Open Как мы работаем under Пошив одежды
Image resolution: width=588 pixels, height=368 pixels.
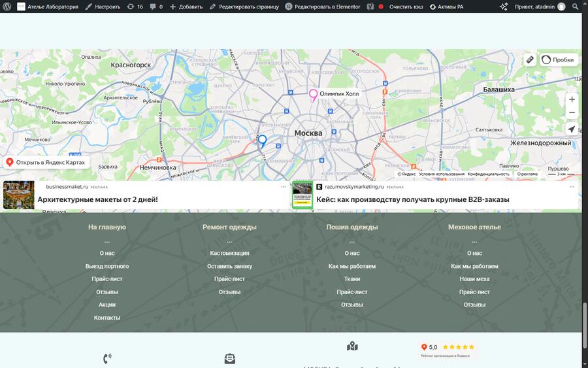click(352, 266)
